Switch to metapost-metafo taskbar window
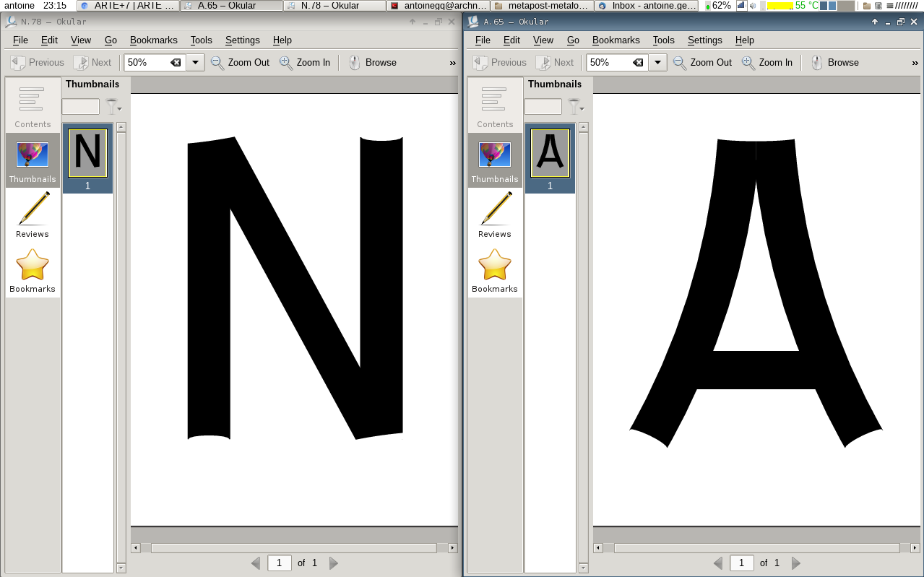The height and width of the screenshot is (577, 924). [x=543, y=6]
